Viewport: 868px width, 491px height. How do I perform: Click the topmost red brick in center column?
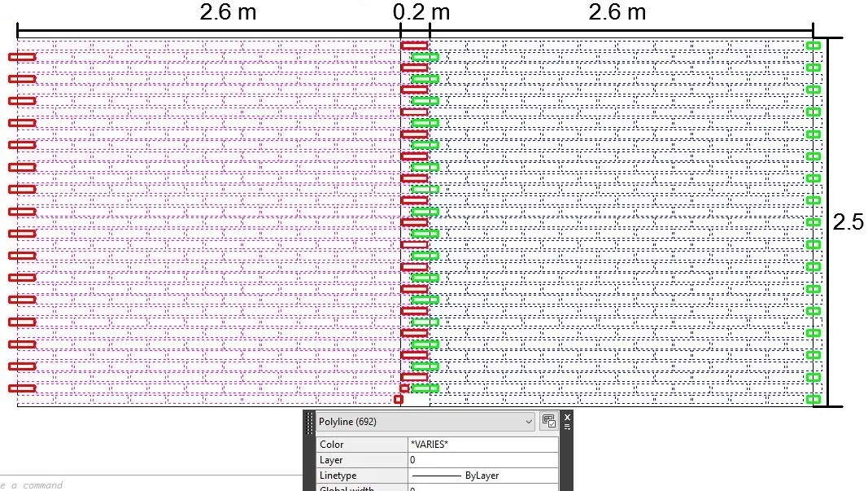(x=414, y=46)
